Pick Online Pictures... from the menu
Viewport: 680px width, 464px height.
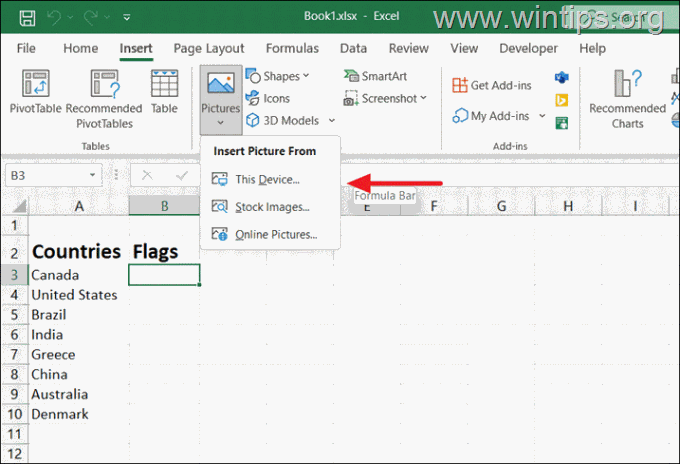275,235
